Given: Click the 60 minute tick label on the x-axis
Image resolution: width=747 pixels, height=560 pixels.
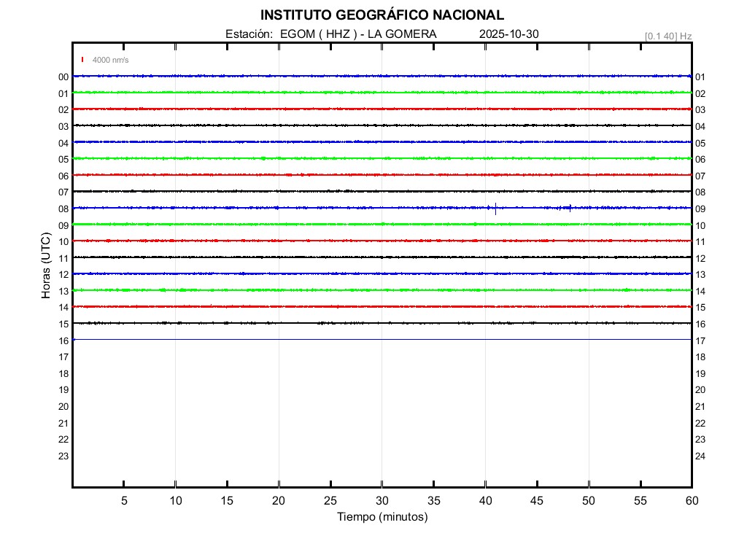Looking at the screenshot, I should pyautogui.click(x=692, y=501).
